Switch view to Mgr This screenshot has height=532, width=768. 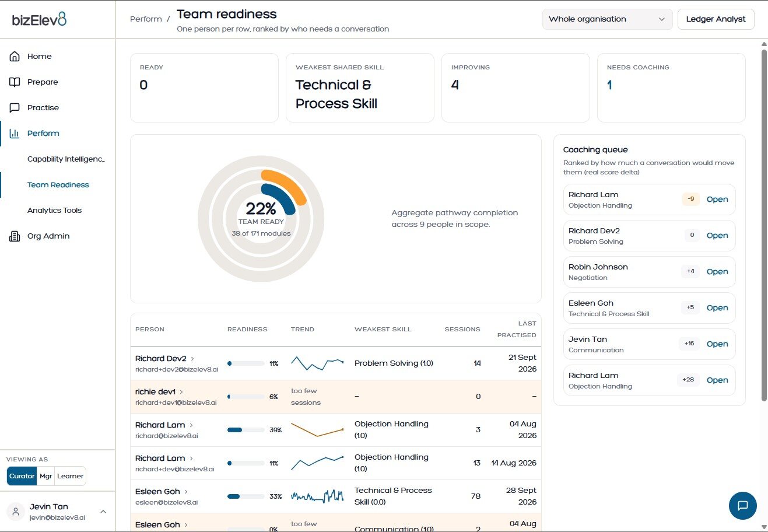tap(45, 476)
